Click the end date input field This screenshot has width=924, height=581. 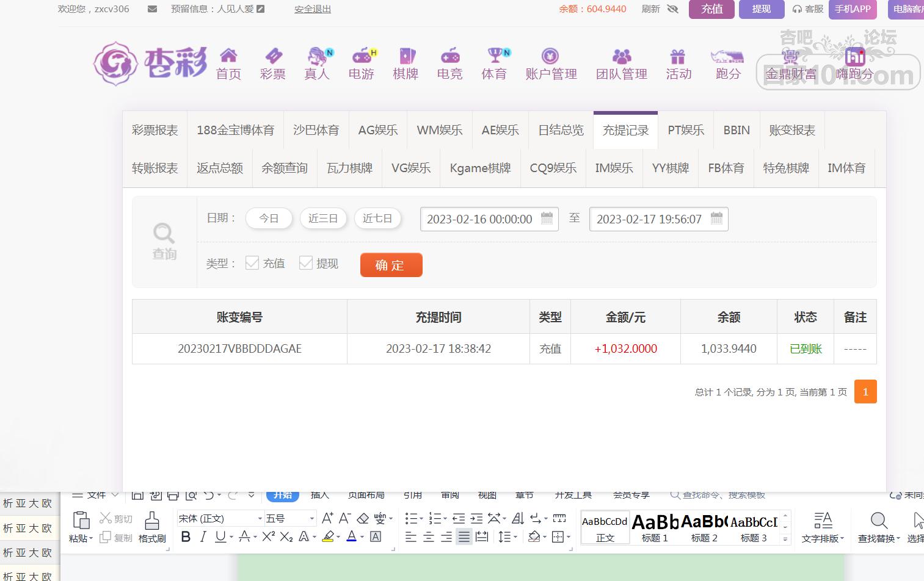649,219
